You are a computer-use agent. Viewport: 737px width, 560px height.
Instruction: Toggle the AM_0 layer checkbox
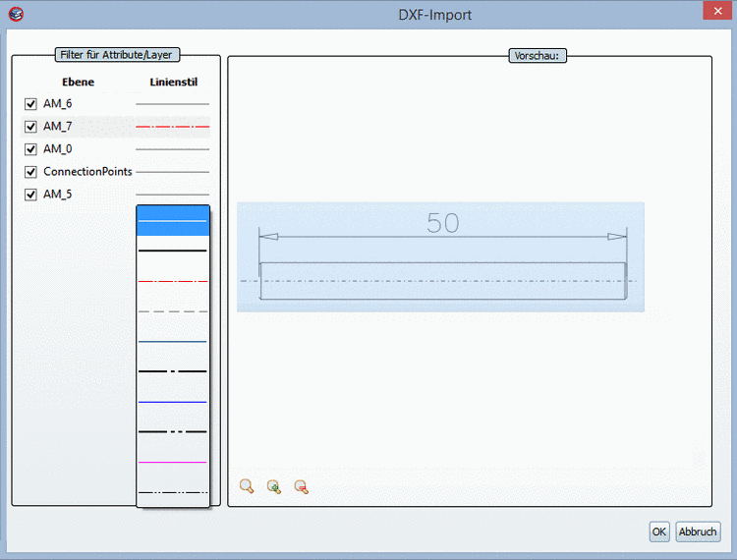30,149
